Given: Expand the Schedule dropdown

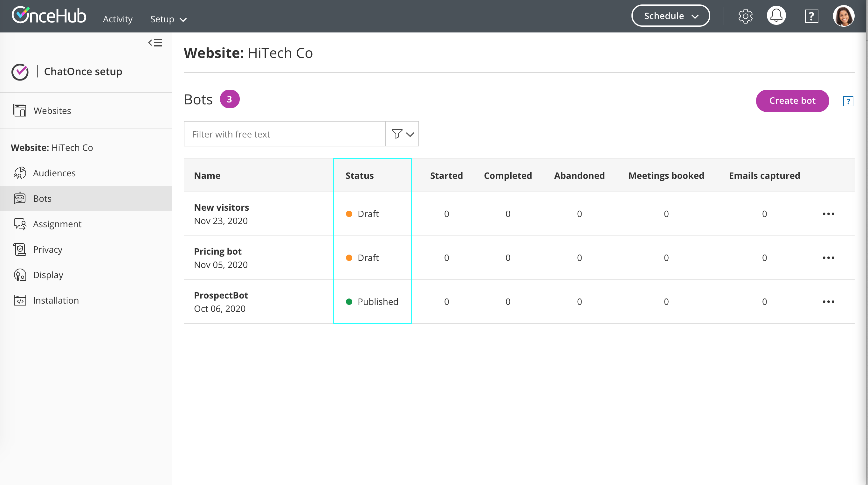Looking at the screenshot, I should [x=671, y=16].
